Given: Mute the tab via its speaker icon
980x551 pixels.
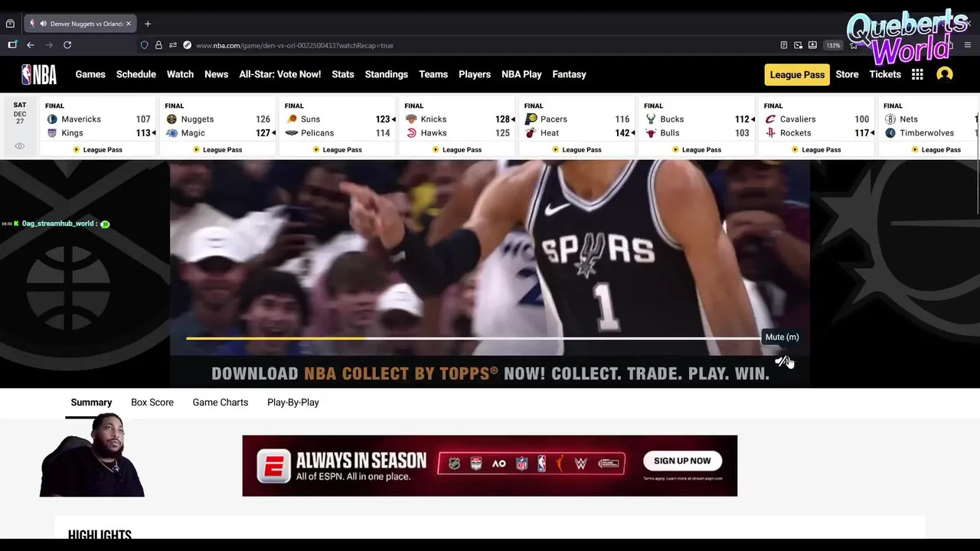Looking at the screenshot, I should pyautogui.click(x=43, y=24).
